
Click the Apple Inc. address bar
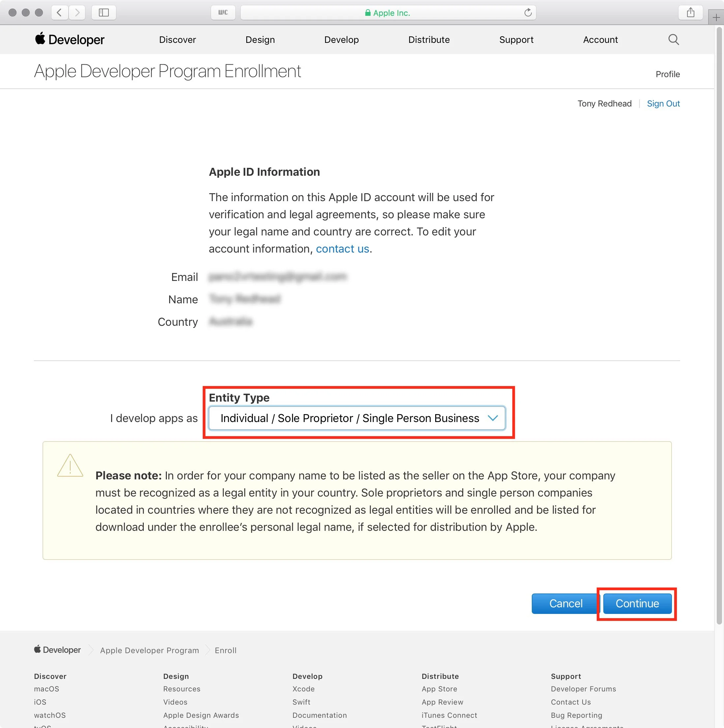click(x=388, y=13)
